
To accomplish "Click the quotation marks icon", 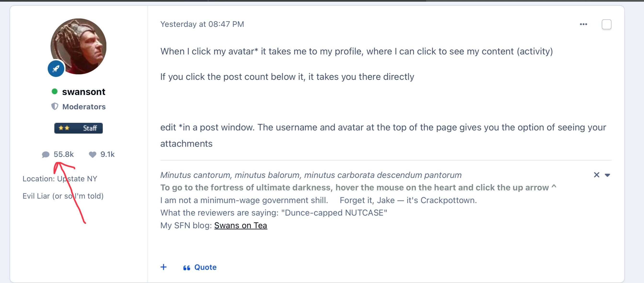I will 186,267.
